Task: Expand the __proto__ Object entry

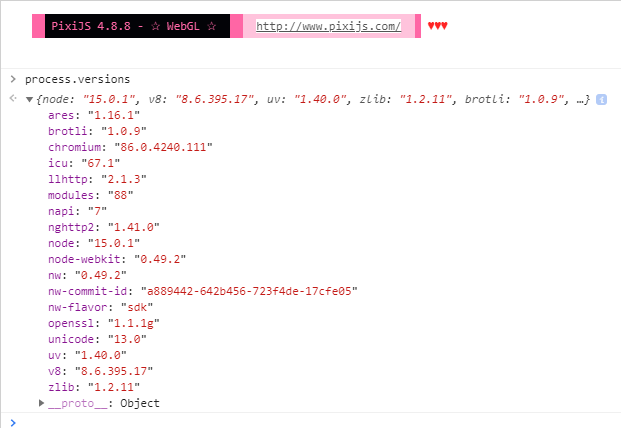Action: 42,403
